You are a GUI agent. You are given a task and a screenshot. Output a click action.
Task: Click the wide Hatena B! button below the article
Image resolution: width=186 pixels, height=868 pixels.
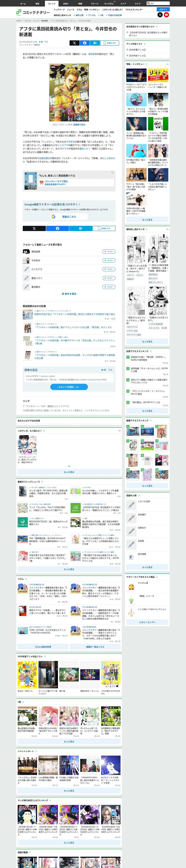coord(81,228)
